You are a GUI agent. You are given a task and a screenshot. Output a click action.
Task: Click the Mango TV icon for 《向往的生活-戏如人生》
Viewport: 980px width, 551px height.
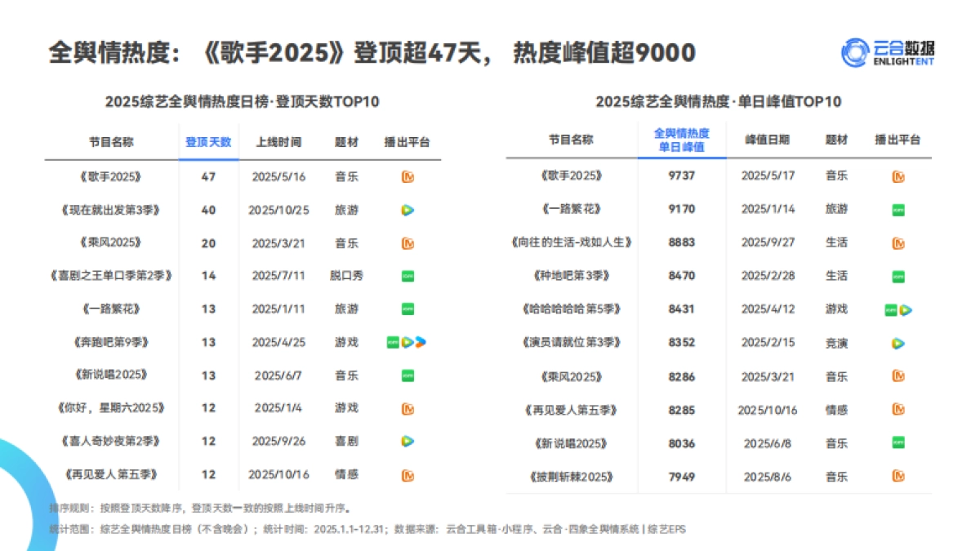(x=898, y=242)
